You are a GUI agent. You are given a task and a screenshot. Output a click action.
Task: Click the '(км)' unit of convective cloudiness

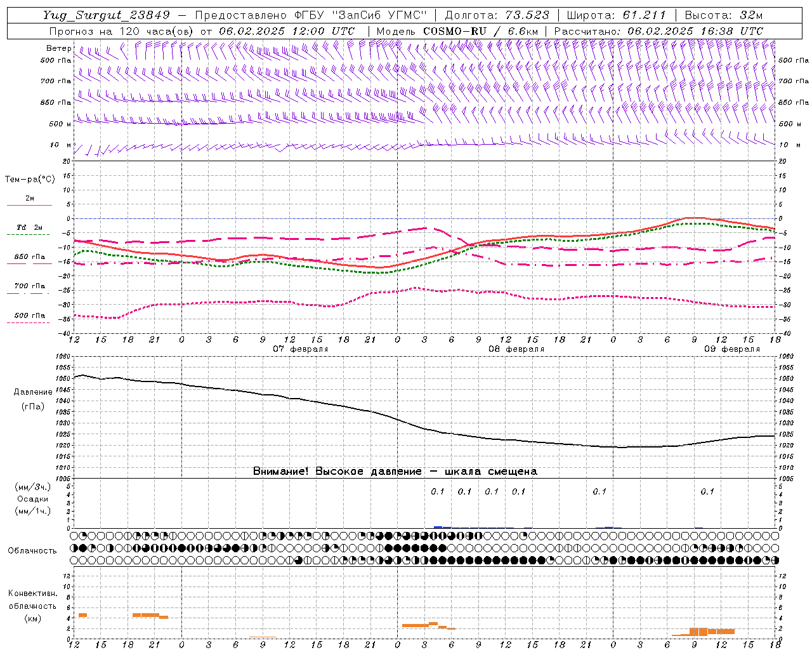(x=32, y=618)
